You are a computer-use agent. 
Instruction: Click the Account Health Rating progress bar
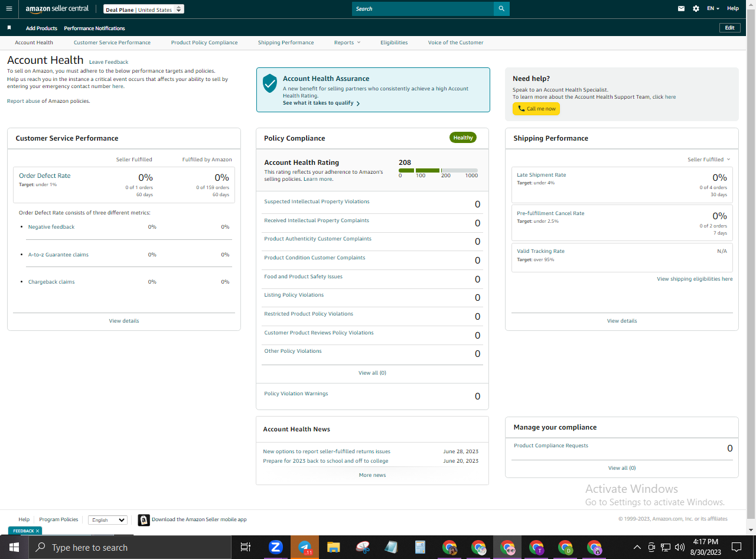point(438,170)
